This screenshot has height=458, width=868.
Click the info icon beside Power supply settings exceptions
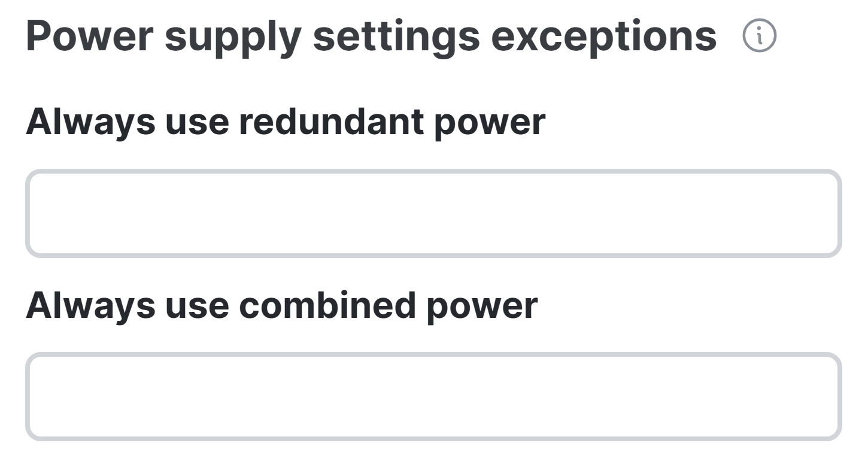(x=759, y=36)
